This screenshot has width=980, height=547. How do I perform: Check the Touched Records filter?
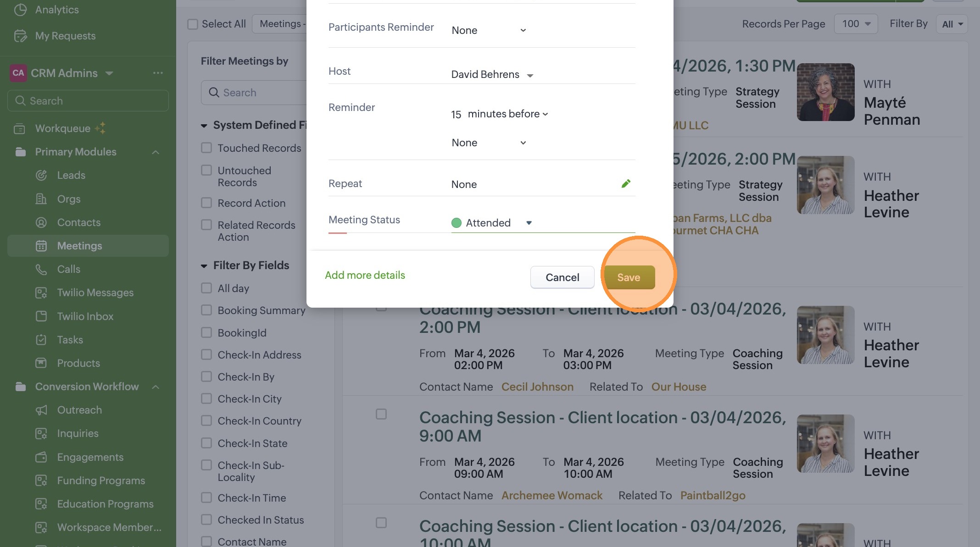(206, 148)
